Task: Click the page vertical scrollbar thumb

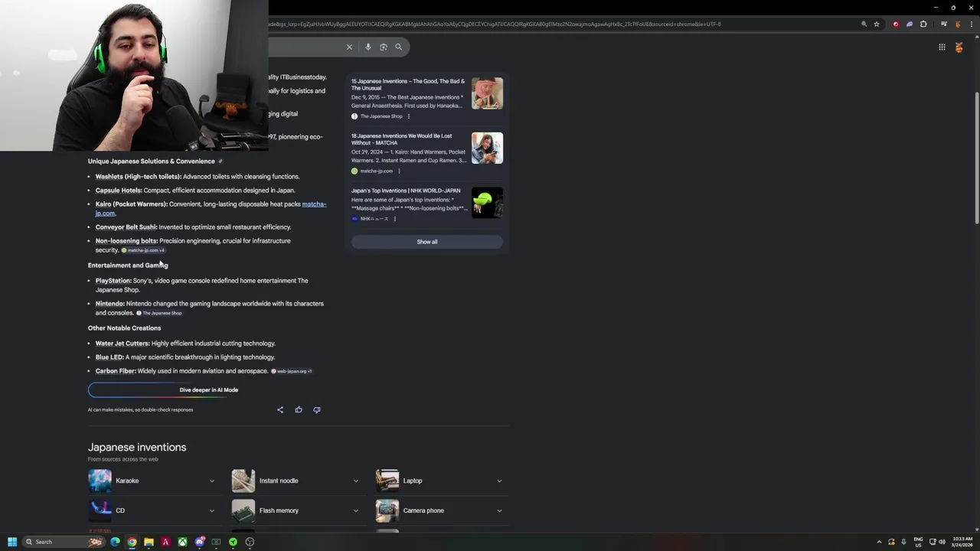Action: [x=976, y=157]
